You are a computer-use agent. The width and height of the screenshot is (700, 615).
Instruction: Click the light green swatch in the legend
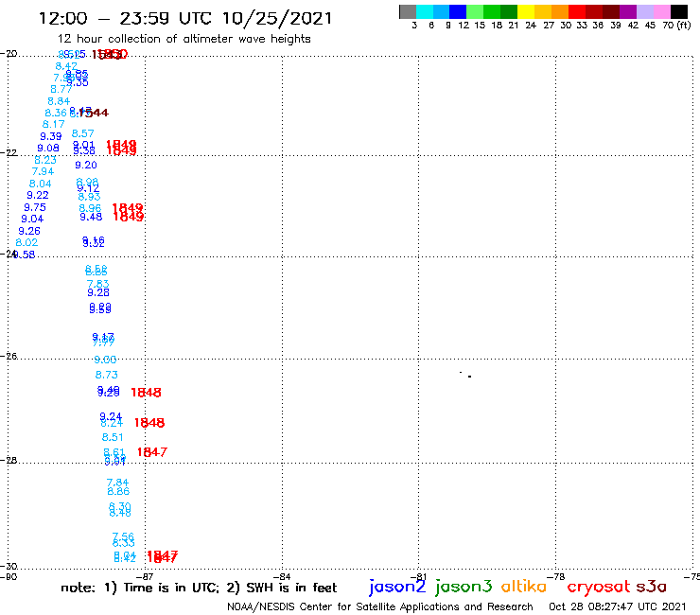pyautogui.click(x=475, y=11)
